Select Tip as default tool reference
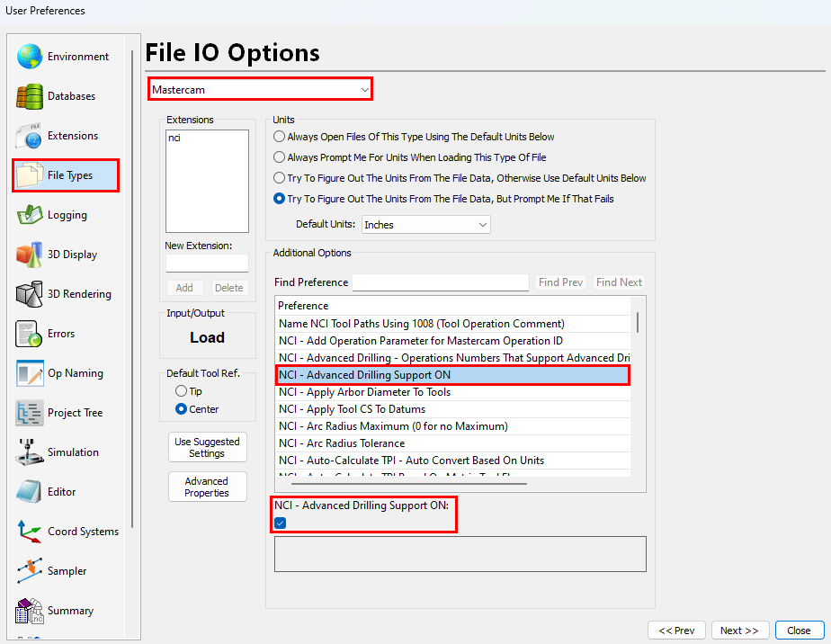 [182, 391]
